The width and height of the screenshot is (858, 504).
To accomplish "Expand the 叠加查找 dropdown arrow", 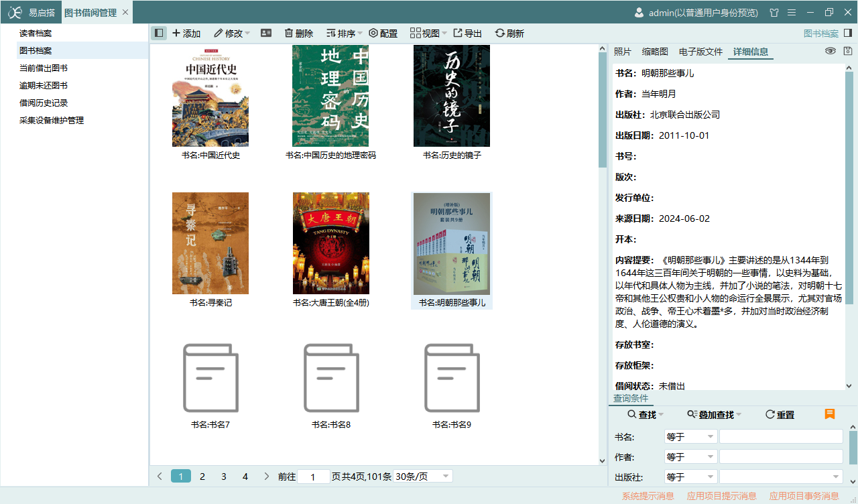I will click(739, 416).
